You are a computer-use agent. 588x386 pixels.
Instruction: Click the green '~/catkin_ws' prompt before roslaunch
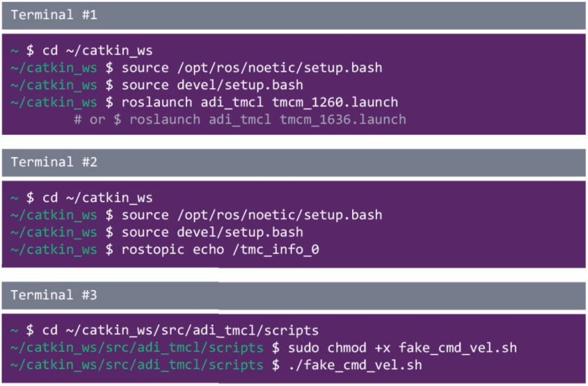coord(54,102)
